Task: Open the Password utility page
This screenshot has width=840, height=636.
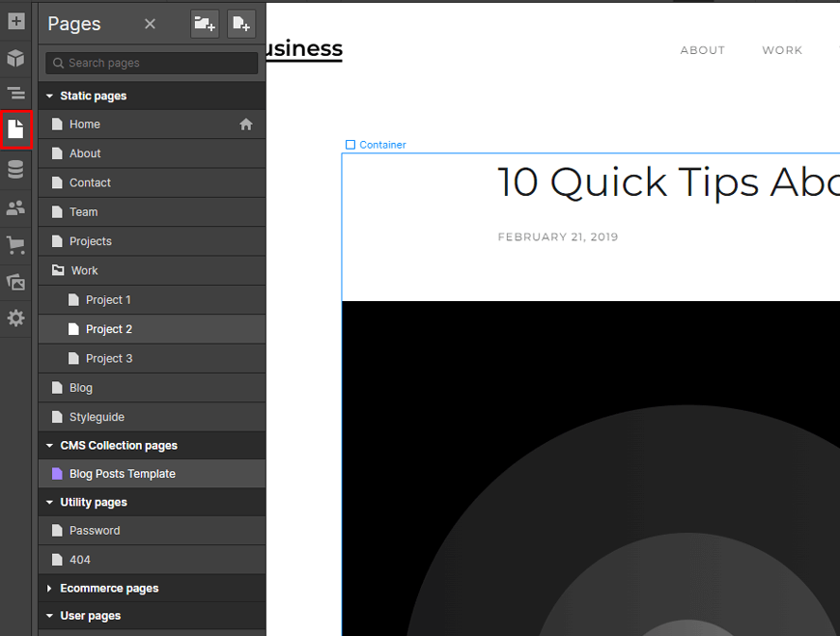Action: pyautogui.click(x=153, y=531)
